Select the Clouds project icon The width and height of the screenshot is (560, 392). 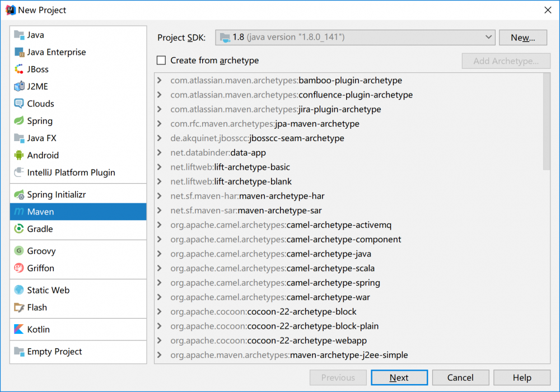coord(18,104)
